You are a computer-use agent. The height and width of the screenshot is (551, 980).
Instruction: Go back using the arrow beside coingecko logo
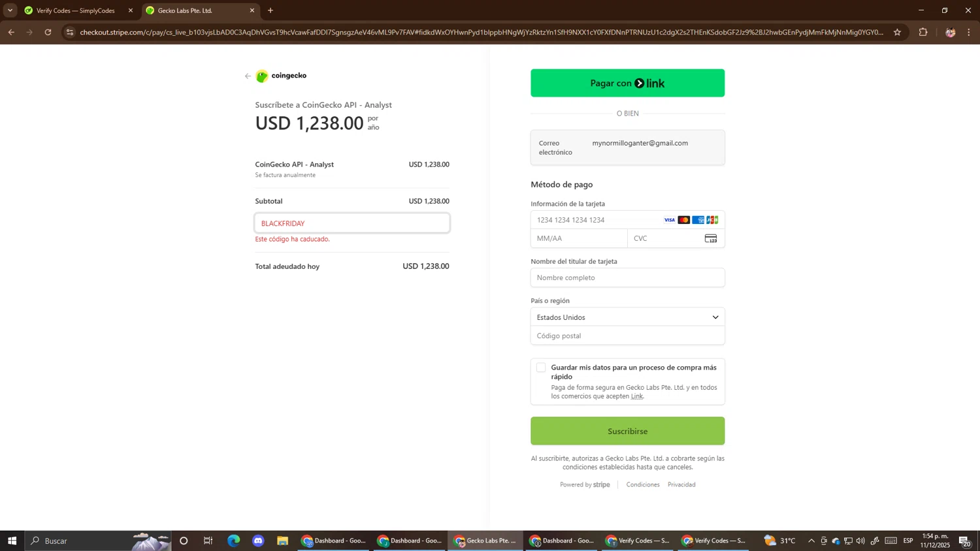[x=248, y=76]
